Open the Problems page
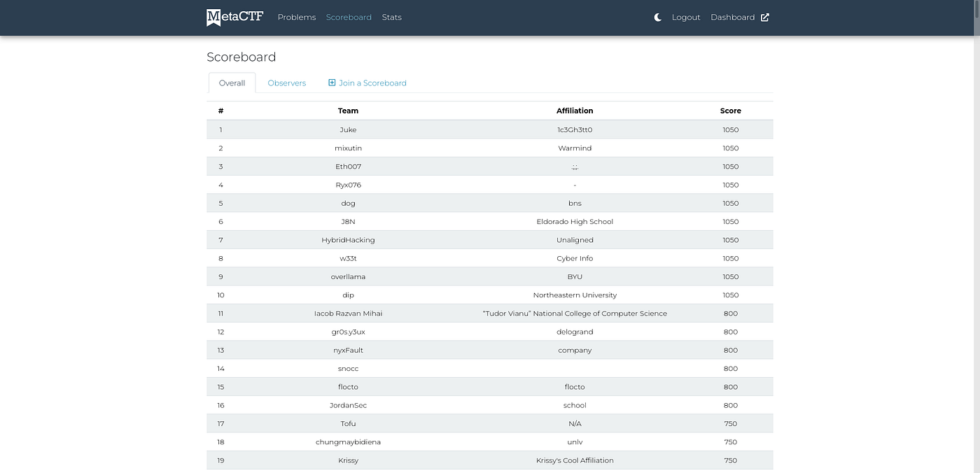Screen dimensions: 980x473 tap(297, 17)
